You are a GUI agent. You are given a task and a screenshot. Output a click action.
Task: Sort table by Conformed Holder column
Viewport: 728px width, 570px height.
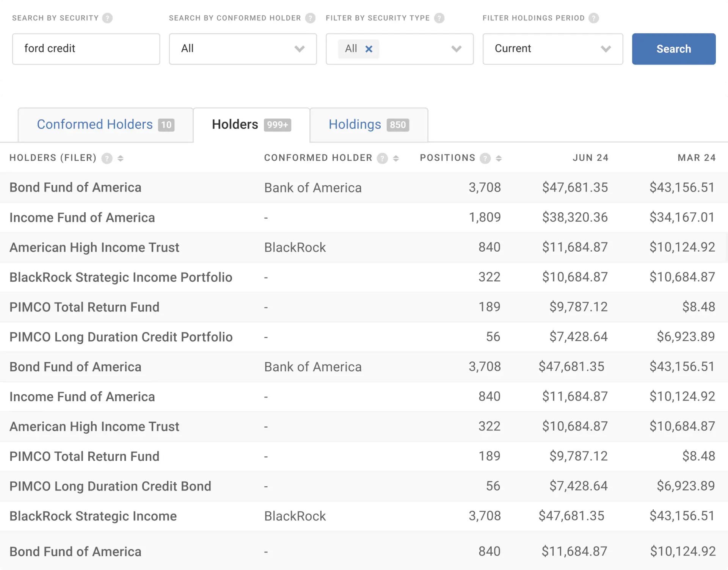[396, 158]
